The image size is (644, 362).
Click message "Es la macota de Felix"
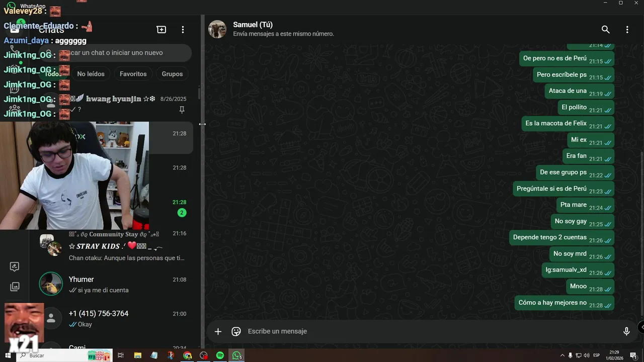tap(568, 124)
